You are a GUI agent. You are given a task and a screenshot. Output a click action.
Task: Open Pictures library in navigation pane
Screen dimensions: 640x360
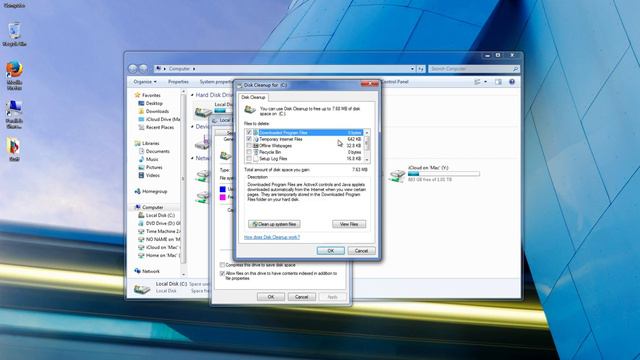click(x=154, y=167)
